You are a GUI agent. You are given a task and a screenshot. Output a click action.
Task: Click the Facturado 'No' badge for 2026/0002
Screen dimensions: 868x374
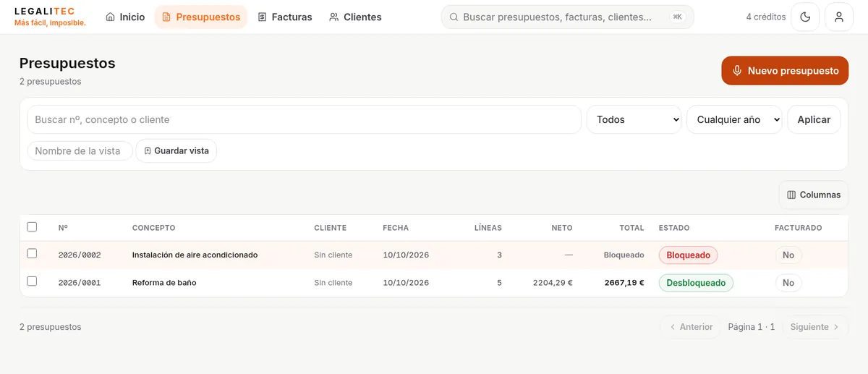point(788,255)
